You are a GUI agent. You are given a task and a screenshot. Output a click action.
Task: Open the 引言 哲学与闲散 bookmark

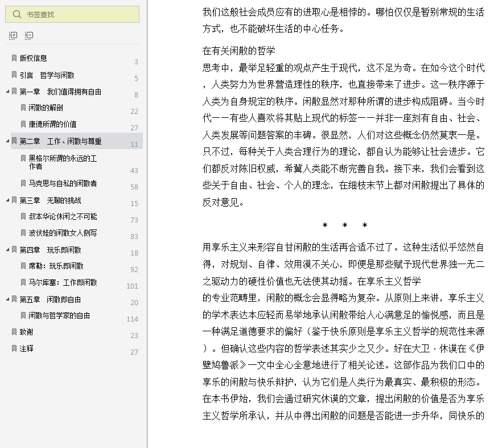click(x=47, y=75)
